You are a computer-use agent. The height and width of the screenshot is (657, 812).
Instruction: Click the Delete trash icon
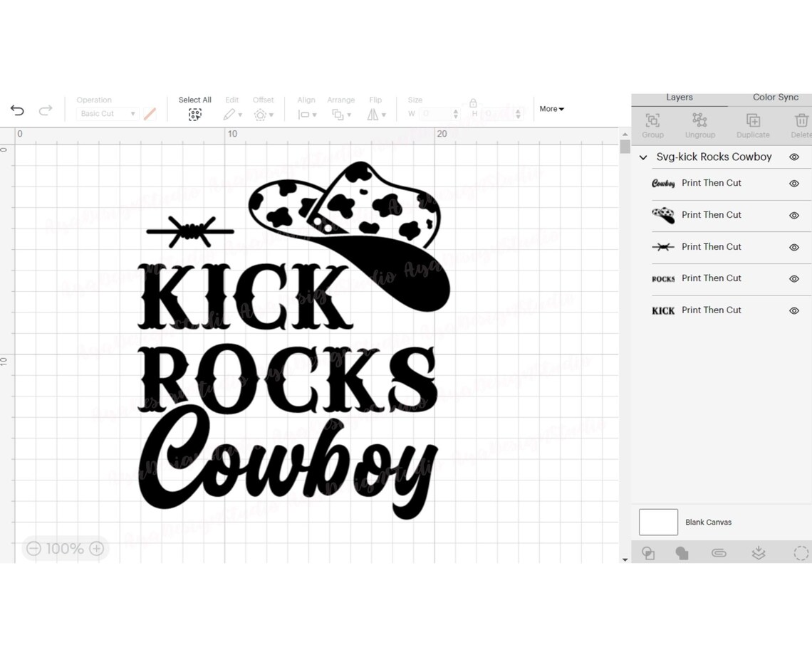click(x=801, y=120)
